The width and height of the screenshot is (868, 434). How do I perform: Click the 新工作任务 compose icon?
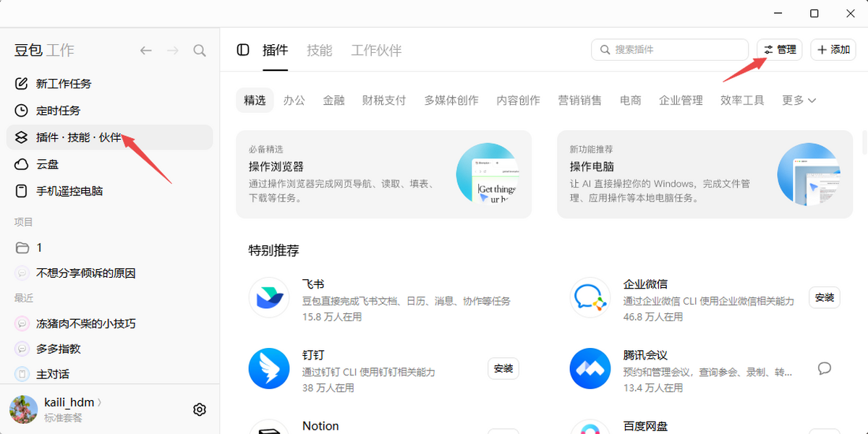(22, 84)
